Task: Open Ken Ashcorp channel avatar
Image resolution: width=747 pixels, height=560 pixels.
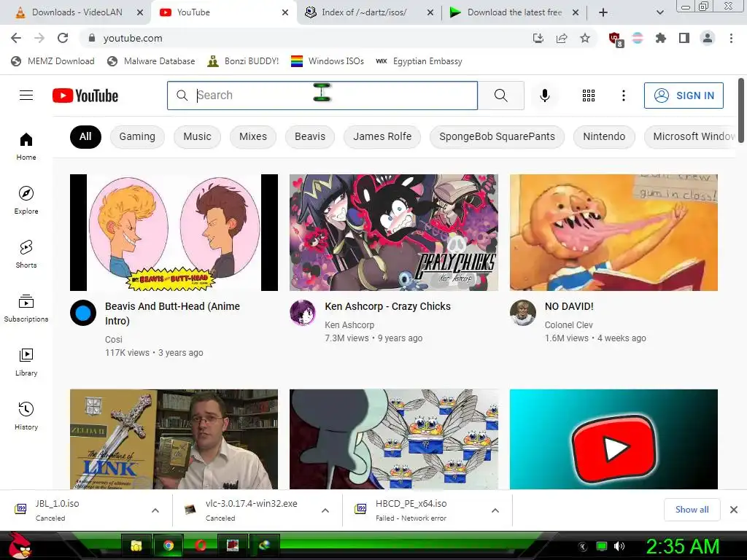Action: tap(303, 313)
